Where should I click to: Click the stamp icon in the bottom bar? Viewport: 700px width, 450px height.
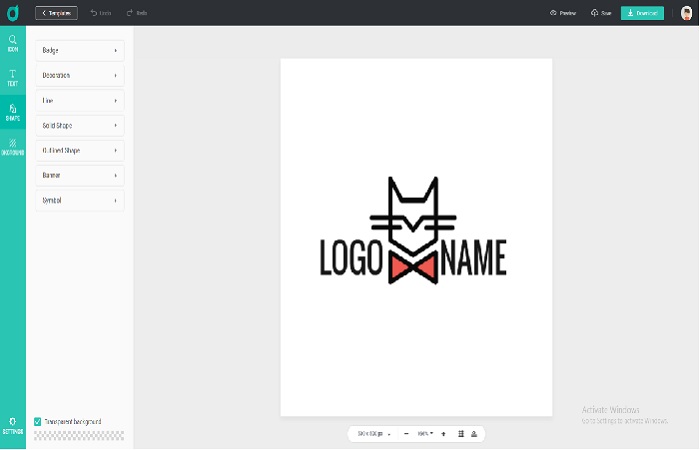474,433
